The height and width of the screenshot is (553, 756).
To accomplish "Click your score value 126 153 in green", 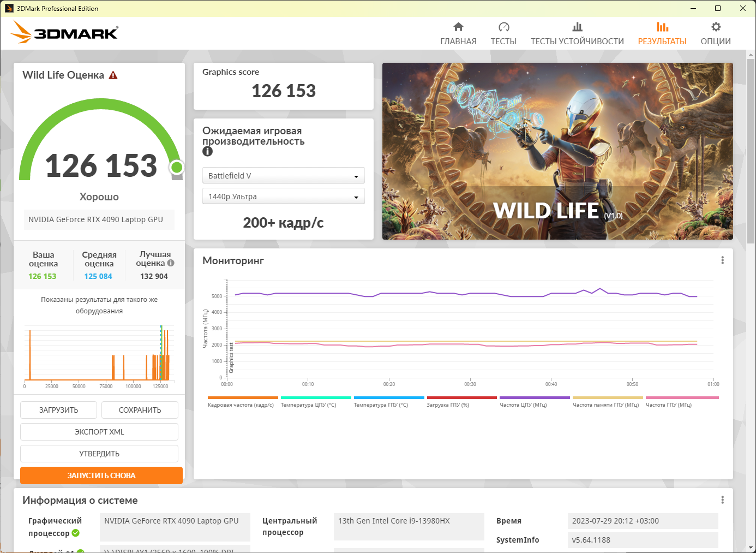I will 43,276.
